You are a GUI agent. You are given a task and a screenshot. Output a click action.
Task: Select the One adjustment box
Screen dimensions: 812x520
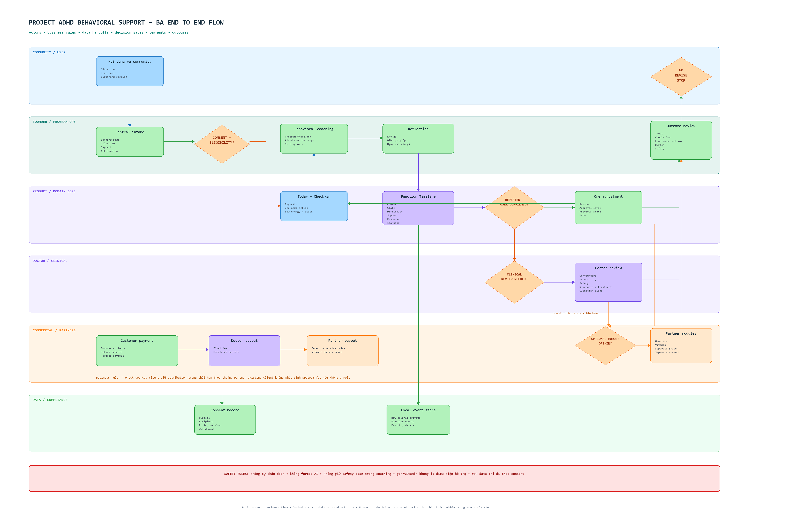pyautogui.click(x=608, y=208)
